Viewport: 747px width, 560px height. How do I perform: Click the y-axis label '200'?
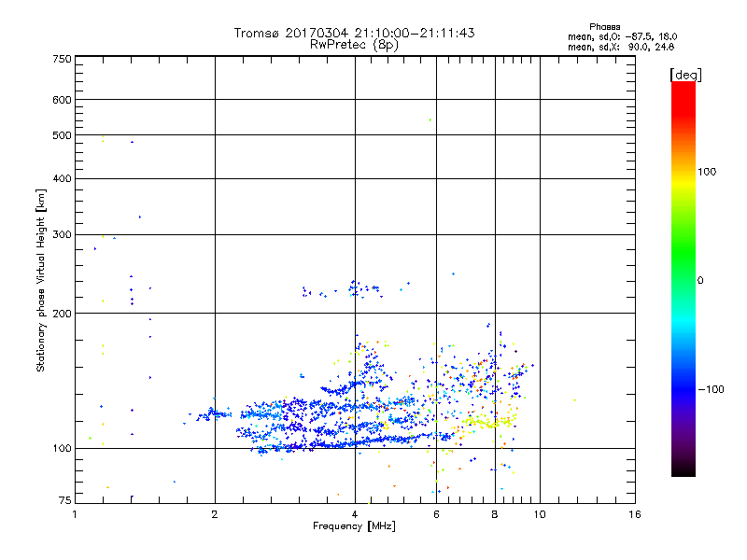(x=62, y=314)
